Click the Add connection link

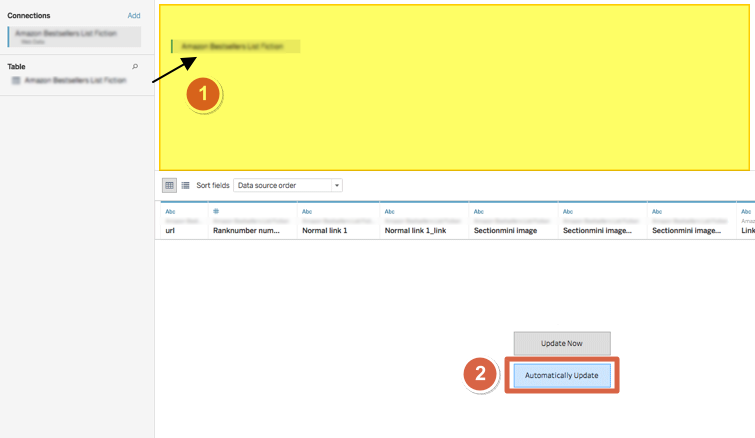[134, 16]
